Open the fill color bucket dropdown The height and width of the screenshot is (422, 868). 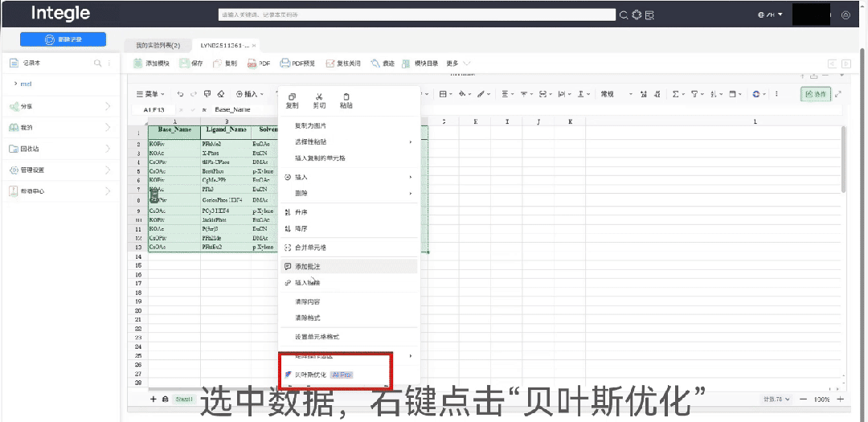(464, 94)
